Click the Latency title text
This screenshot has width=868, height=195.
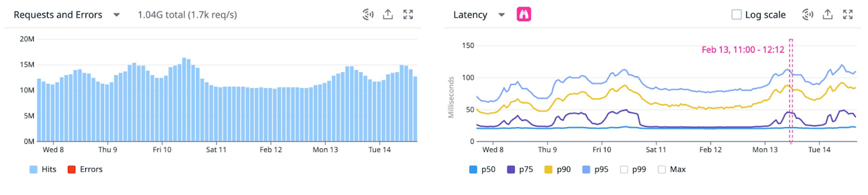pyautogui.click(x=470, y=15)
